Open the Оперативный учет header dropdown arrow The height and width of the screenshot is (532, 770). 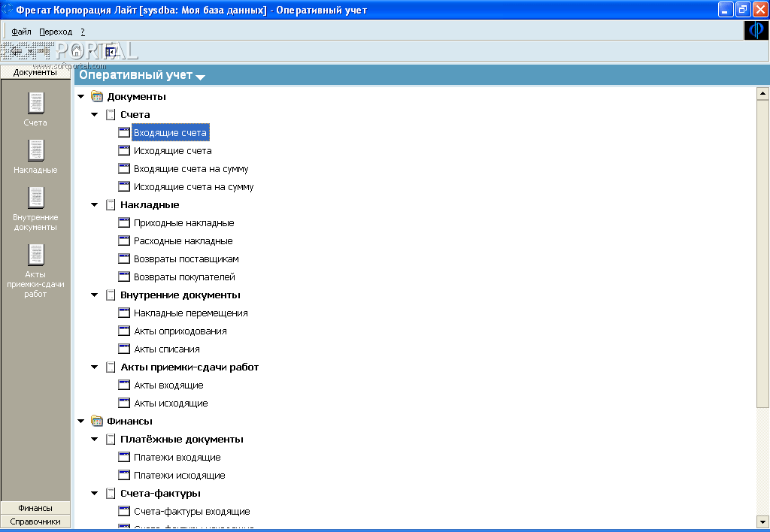200,77
